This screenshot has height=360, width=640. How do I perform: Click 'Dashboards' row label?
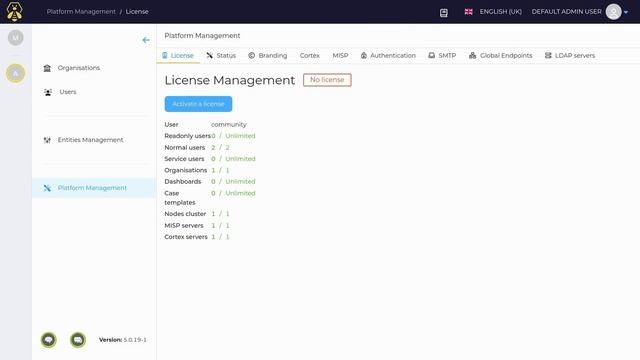coord(183,182)
